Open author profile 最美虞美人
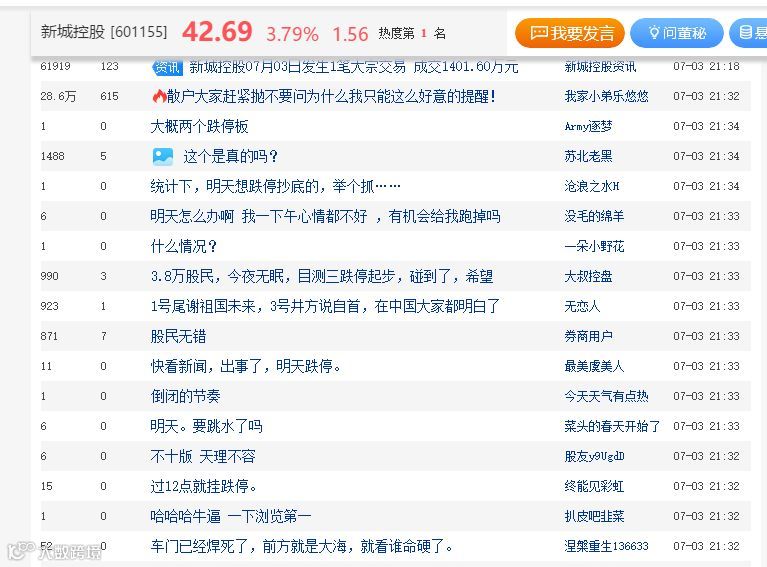 pos(594,366)
